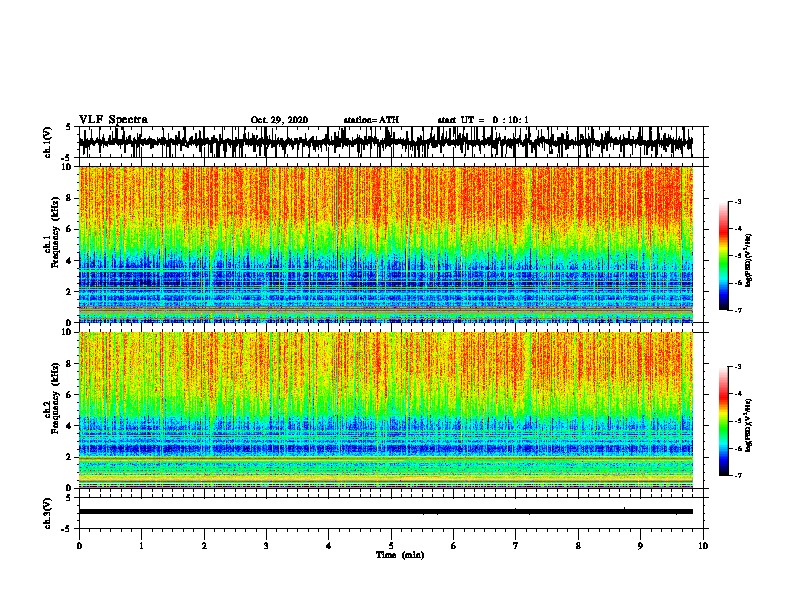Click the "2" kHz tick of ch.1 spectrogram
This screenshot has height=612, width=792.
tap(69, 292)
